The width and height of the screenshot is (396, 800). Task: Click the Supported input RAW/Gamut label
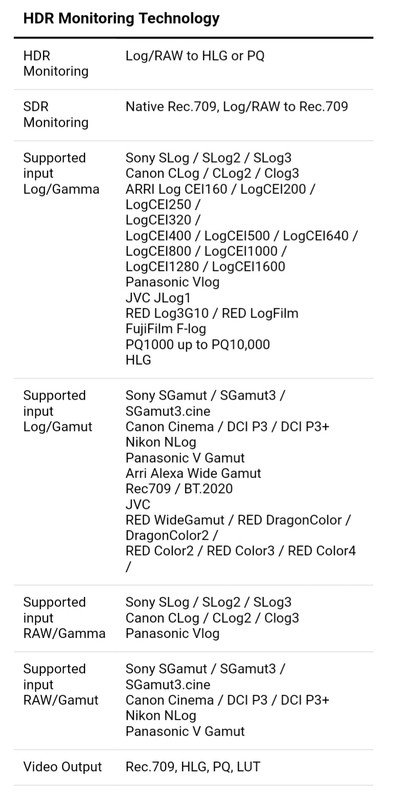tap(61, 685)
